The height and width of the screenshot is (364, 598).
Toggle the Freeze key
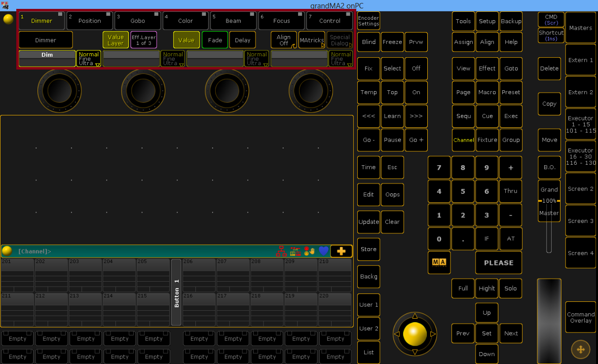pos(392,42)
